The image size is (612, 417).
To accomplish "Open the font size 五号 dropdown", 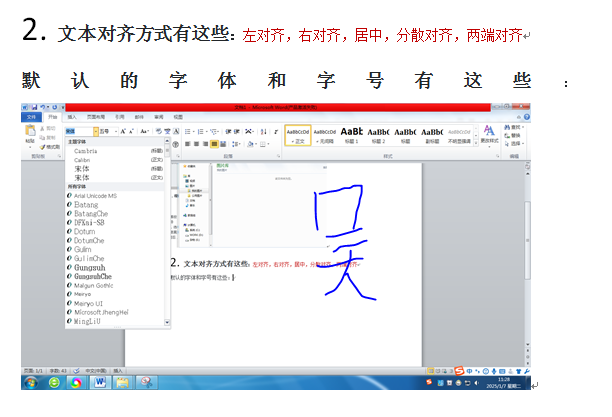I will (116, 132).
